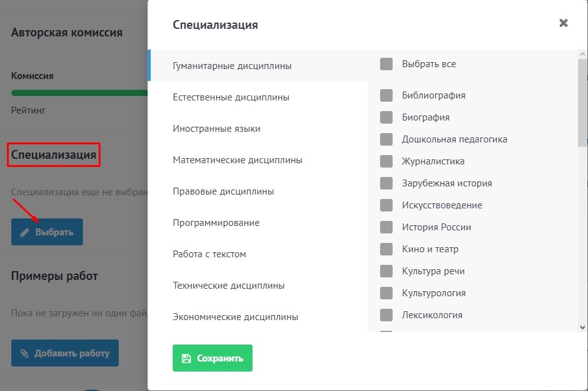Image resolution: width=588 pixels, height=391 pixels.
Task: Click the pencil icon on Выбрать button
Action: [25, 232]
